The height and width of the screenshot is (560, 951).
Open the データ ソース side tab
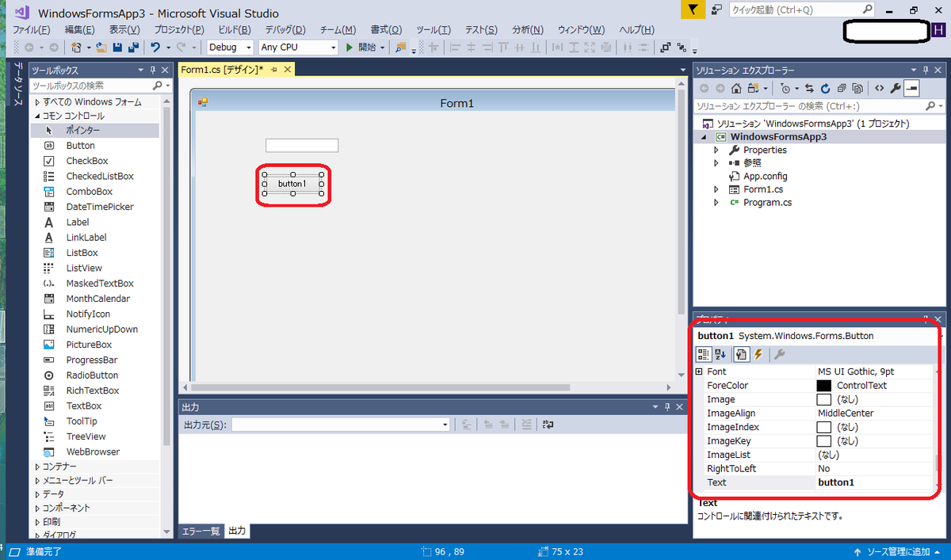tap(18, 84)
